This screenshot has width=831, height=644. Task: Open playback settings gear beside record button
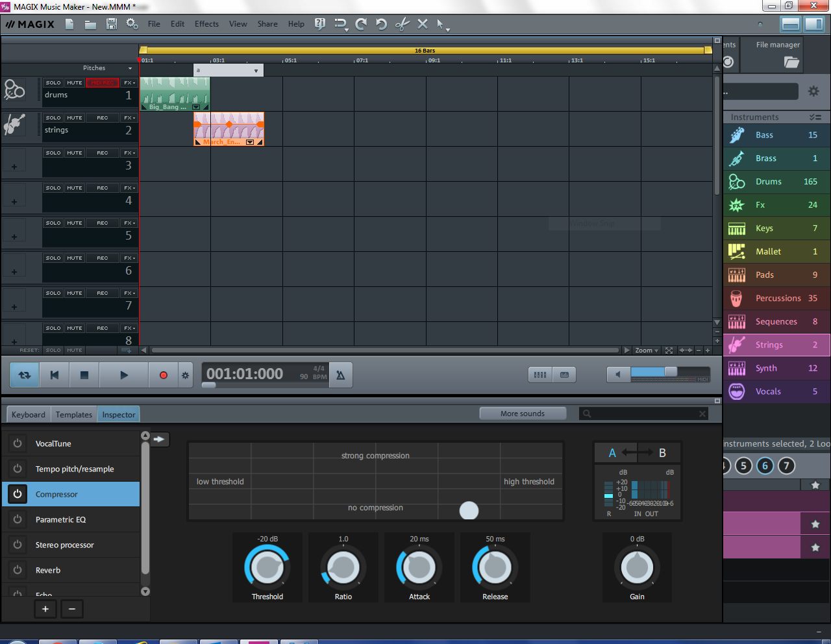[x=186, y=375]
